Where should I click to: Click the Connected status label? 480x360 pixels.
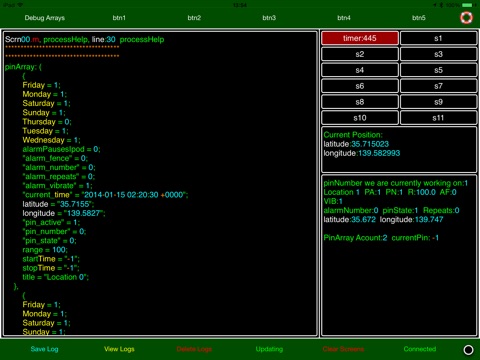420,349
